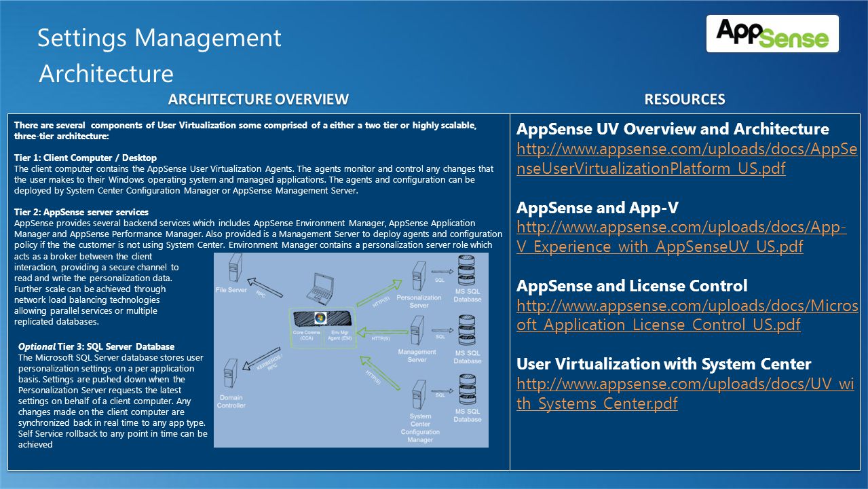The width and height of the screenshot is (868, 489).
Task: Click the Tier 1: Client Computer / Desktop heading
Action: point(86,158)
